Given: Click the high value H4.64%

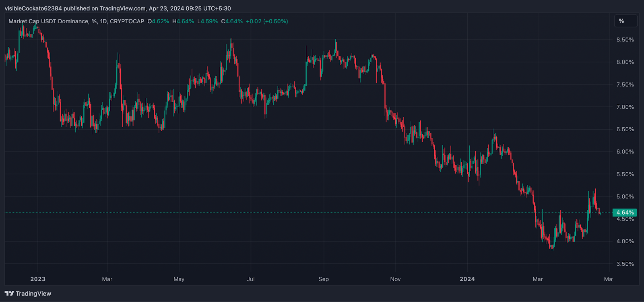Looking at the screenshot, I should [183, 21].
